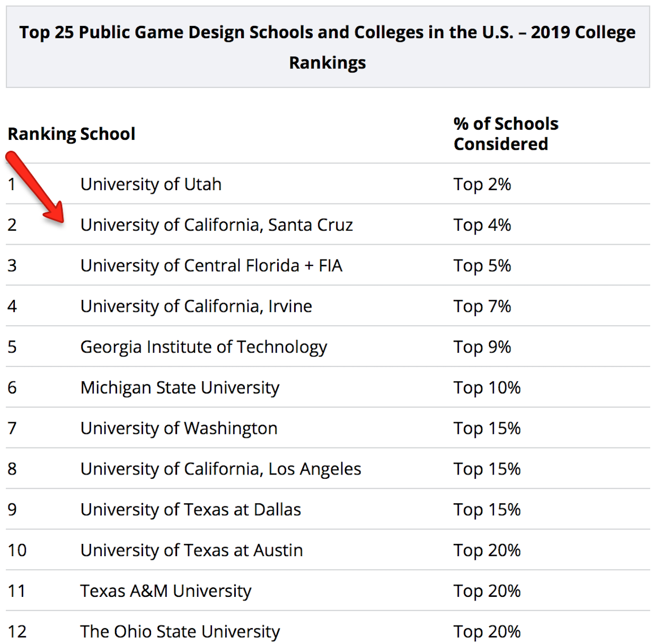Open Texas A&M University entry

pos(165,591)
